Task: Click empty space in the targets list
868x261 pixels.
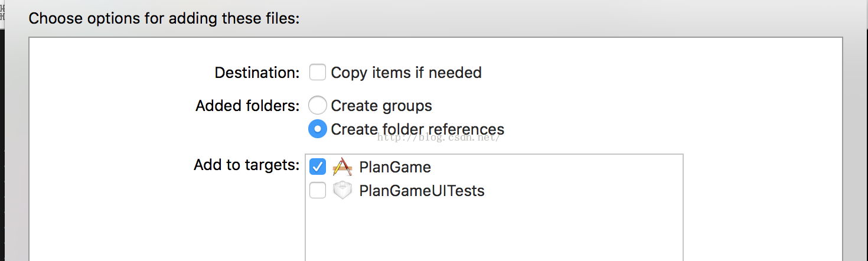Action: tap(494, 230)
